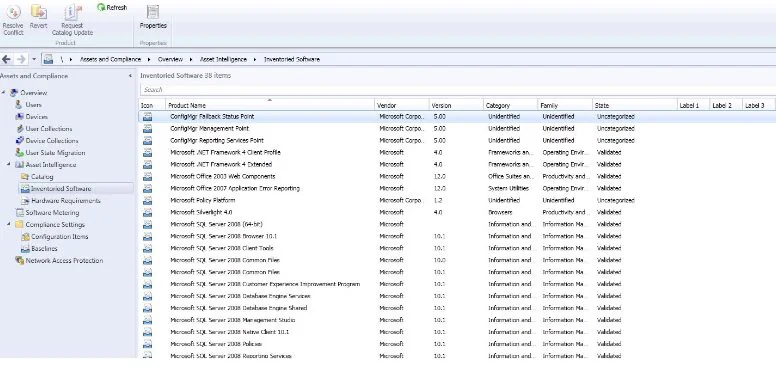Select ConfigMgr Reporting Services Point row
Viewport: 776px width, 369px height.
[456, 140]
